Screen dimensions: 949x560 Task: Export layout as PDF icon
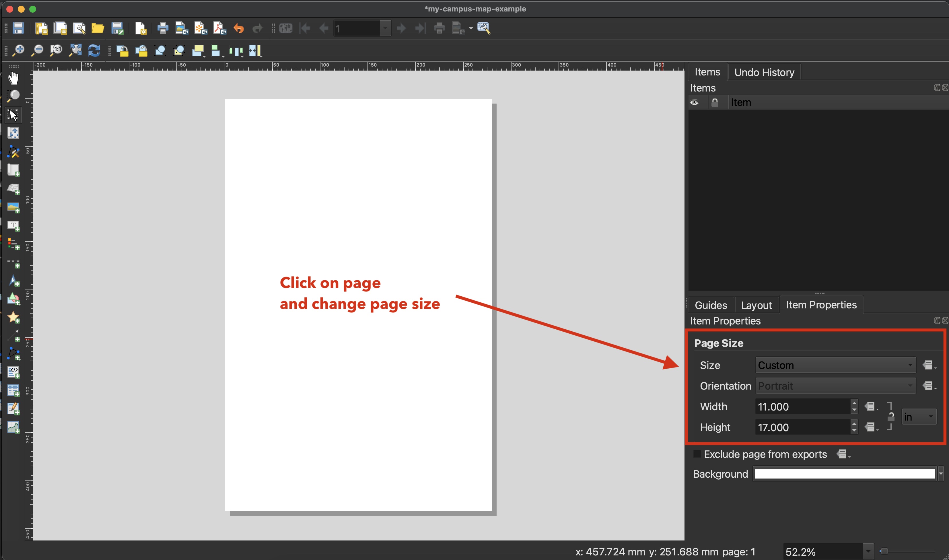(219, 28)
